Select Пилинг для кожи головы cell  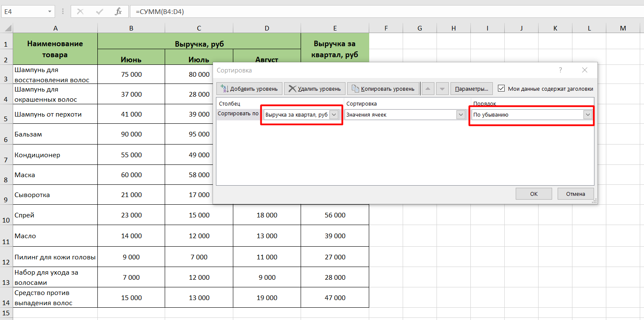tap(55, 257)
